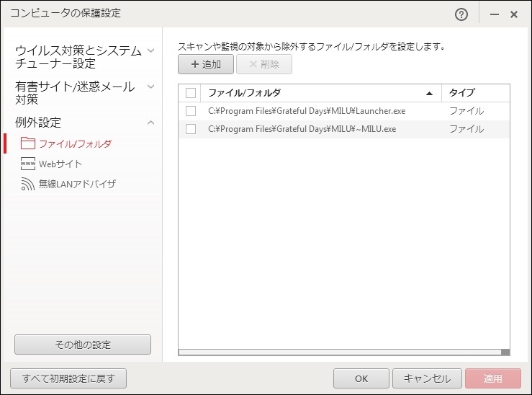The image size is (532, 395).
Task: Click the OK button
Action: click(x=361, y=378)
